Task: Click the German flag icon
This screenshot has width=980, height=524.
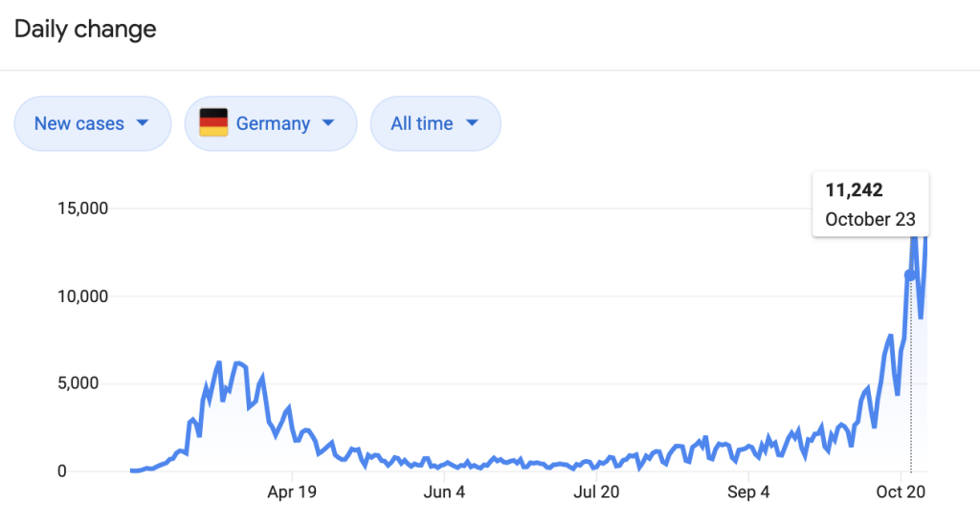Action: (x=212, y=123)
